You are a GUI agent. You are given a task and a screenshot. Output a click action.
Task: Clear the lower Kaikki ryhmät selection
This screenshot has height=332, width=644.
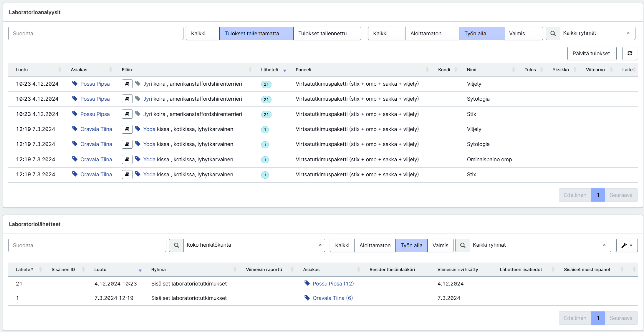click(604, 245)
